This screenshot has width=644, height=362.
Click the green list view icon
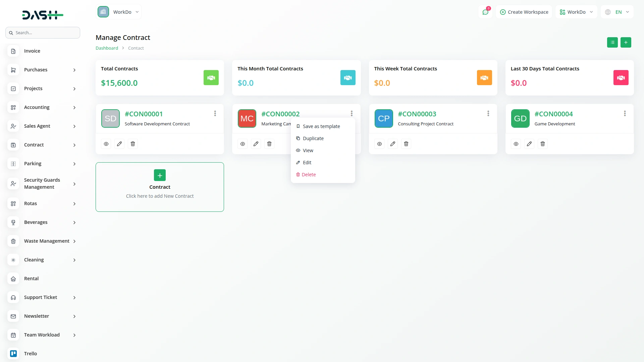point(612,42)
